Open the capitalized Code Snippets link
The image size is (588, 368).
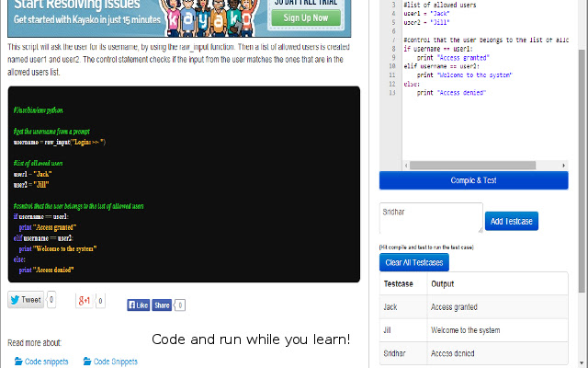click(116, 362)
